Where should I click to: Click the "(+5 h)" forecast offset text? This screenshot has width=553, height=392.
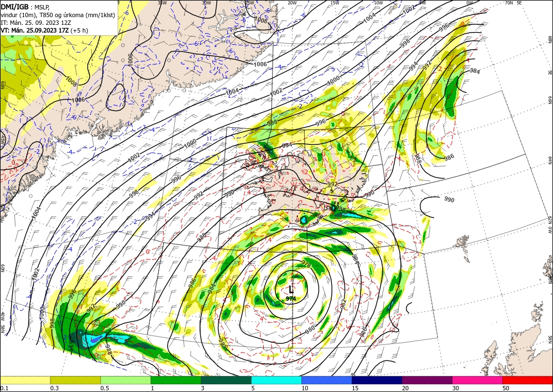pyautogui.click(x=79, y=30)
